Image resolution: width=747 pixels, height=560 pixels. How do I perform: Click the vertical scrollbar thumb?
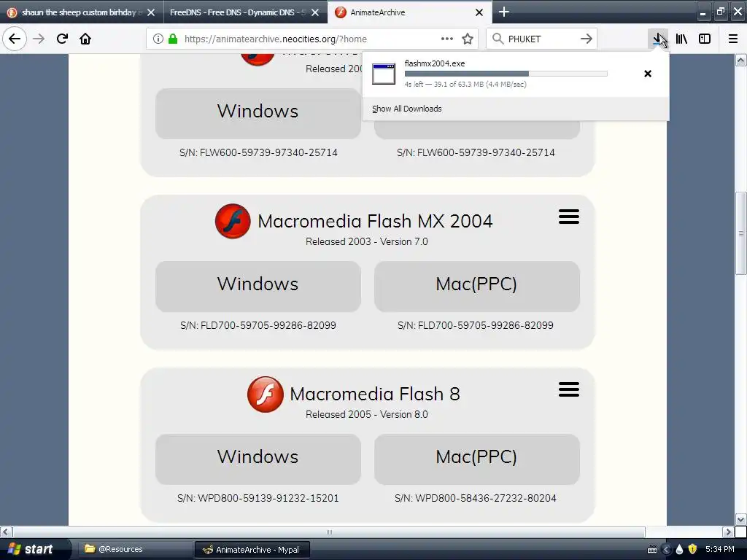click(740, 233)
